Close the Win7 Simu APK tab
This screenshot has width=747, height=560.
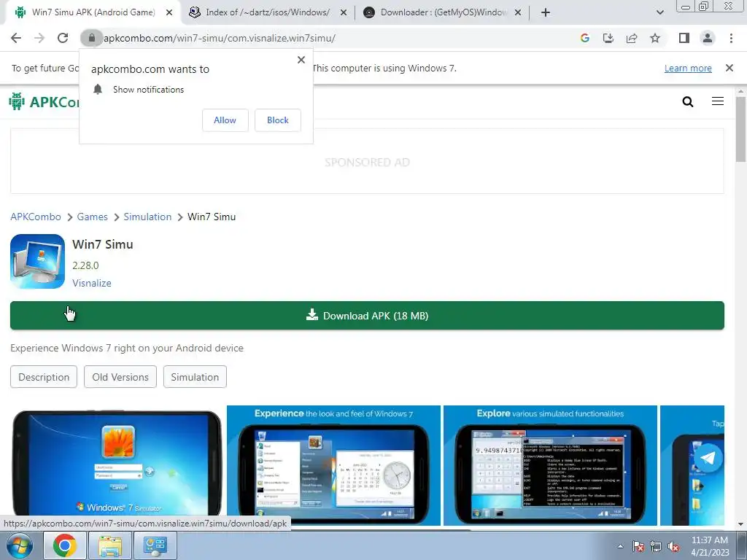[169, 13]
